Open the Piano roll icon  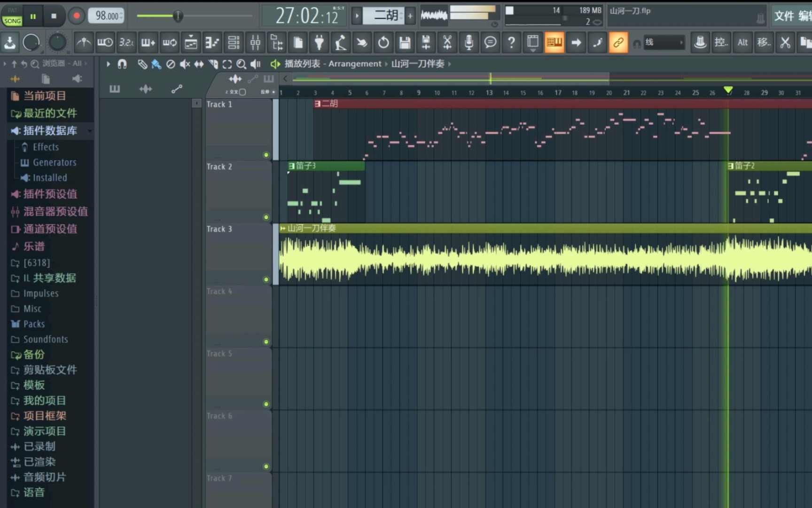coord(212,43)
